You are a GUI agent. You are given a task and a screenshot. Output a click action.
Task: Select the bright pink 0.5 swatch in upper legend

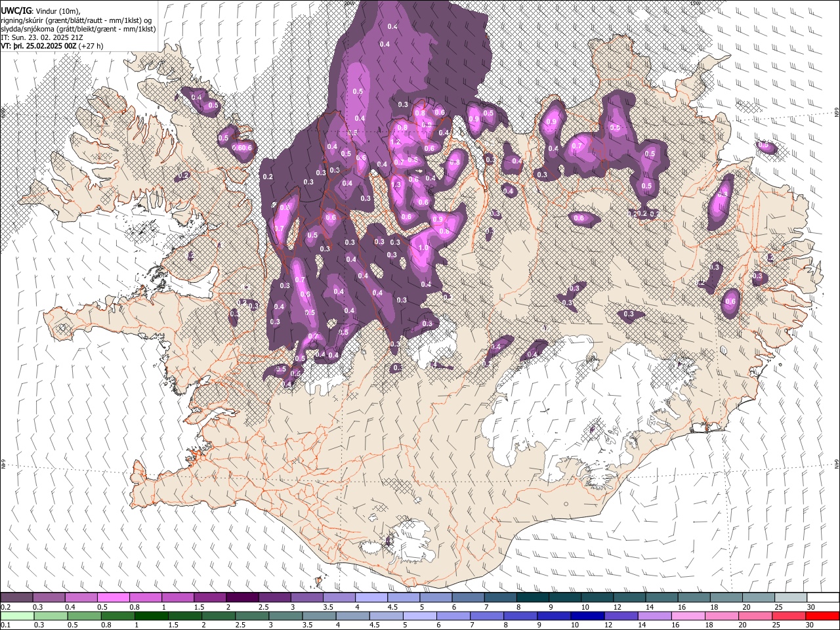tap(114, 597)
